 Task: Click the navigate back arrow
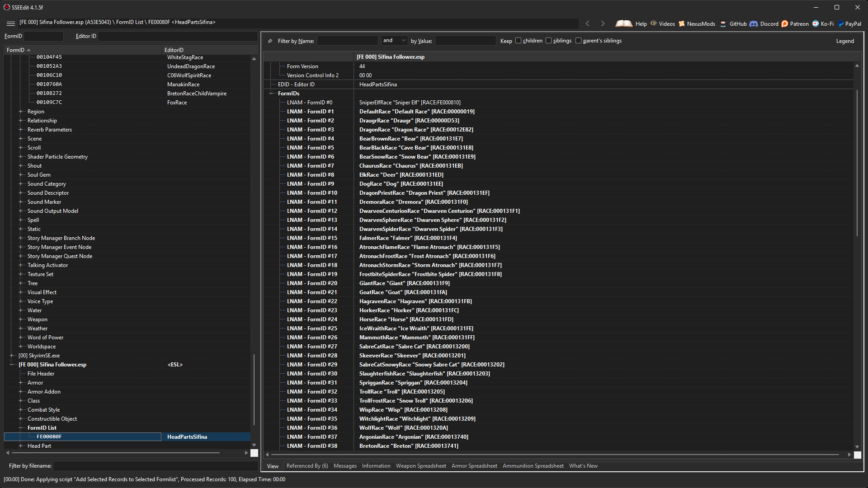coord(588,23)
